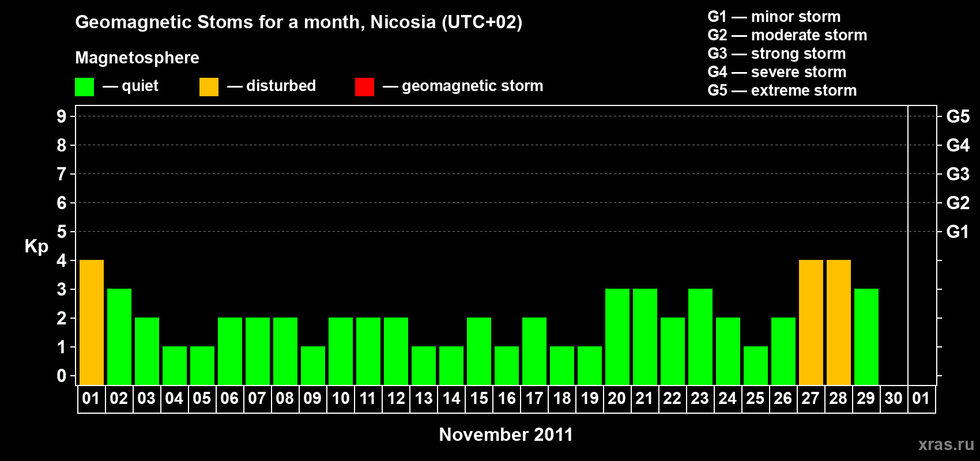Click the green bar for day 15

click(479, 352)
